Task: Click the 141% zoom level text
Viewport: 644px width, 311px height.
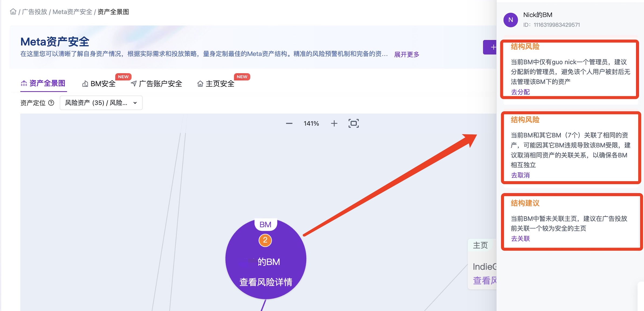Action: pyautogui.click(x=311, y=123)
